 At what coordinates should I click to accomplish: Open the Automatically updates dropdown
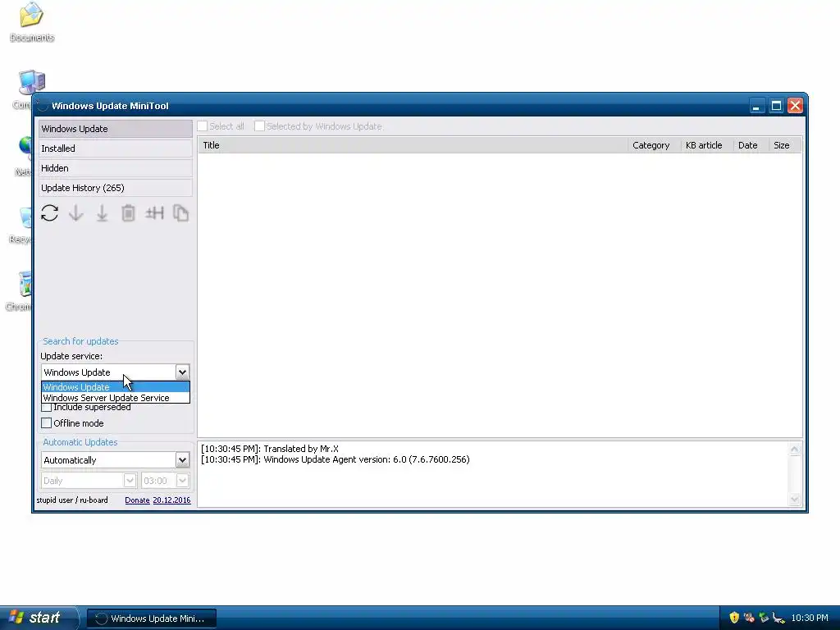(182, 460)
